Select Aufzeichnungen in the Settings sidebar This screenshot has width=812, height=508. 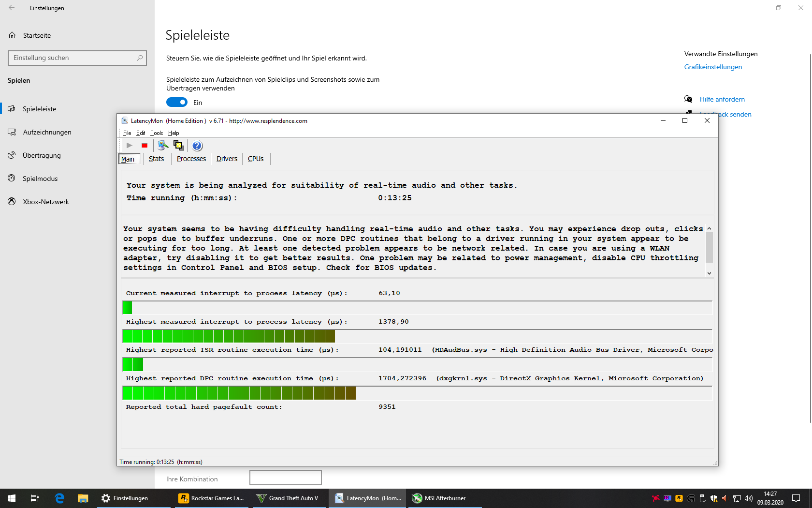pyautogui.click(x=47, y=132)
